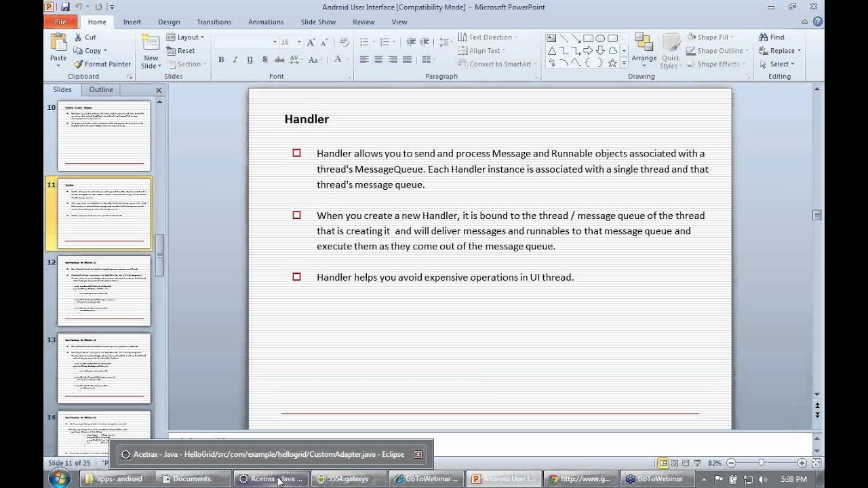Switch to Acetrax Java Eclipse taskbar item
The height and width of the screenshot is (488, 868).
271,479
